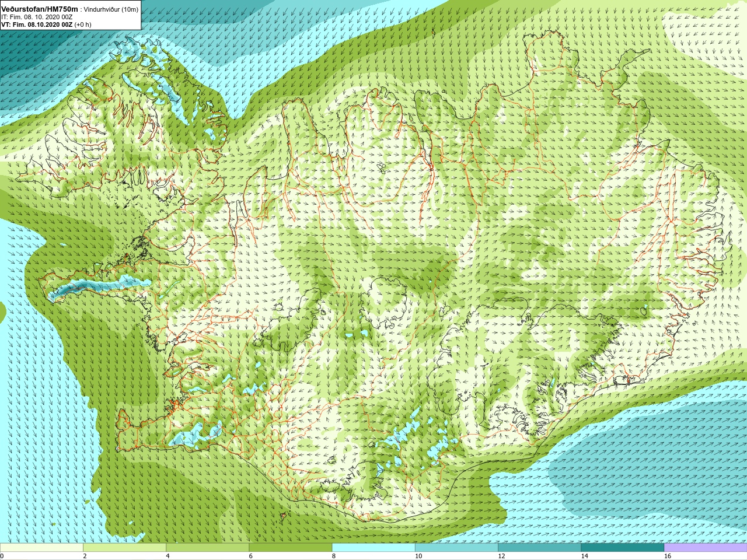
Task: Click the legend value label 16
Action: point(668,556)
